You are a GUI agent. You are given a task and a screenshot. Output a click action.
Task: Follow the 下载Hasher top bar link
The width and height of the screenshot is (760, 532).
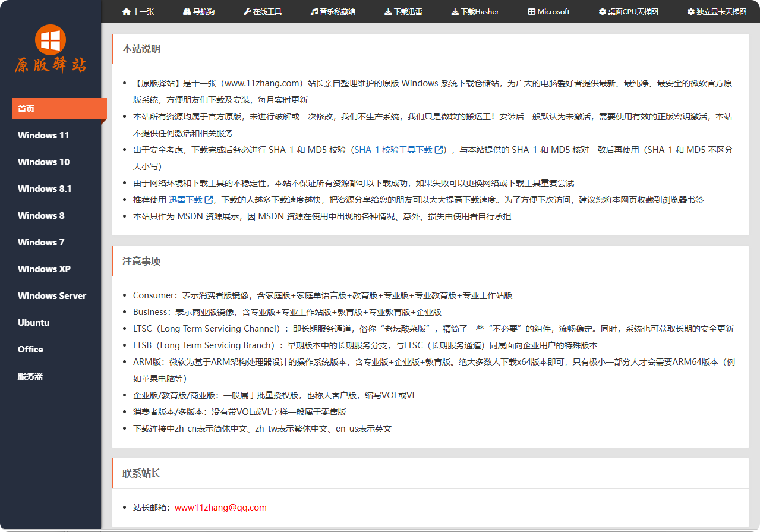pyautogui.click(x=475, y=11)
